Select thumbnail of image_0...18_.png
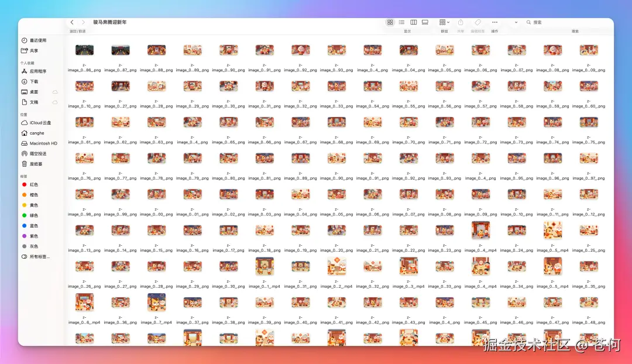This screenshot has width=632, height=364. (265, 230)
